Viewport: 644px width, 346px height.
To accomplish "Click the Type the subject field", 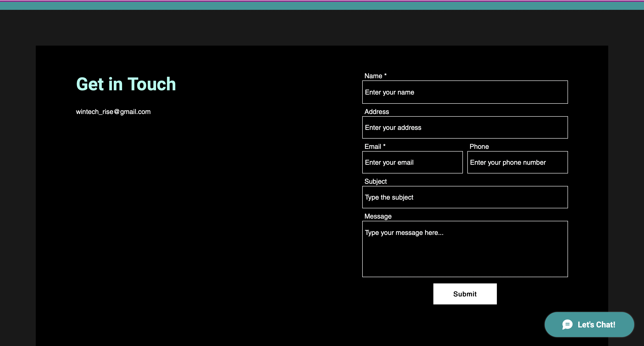I will pyautogui.click(x=465, y=197).
